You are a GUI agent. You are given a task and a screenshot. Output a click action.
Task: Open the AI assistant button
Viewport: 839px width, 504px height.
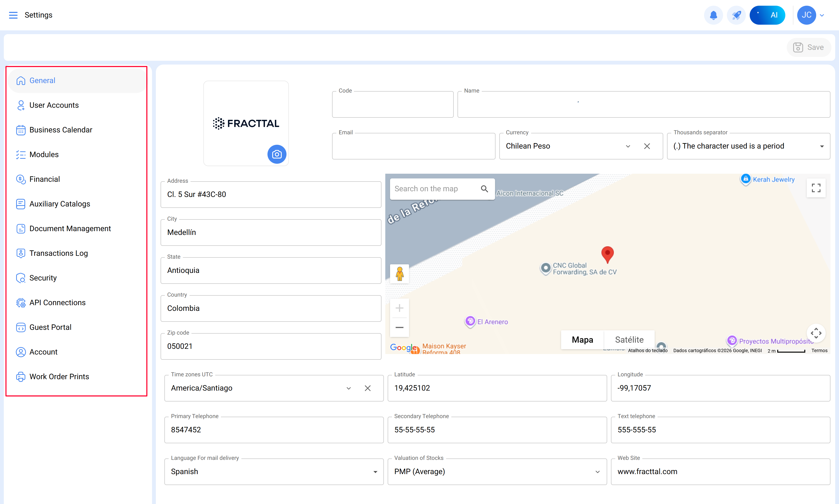[767, 15]
